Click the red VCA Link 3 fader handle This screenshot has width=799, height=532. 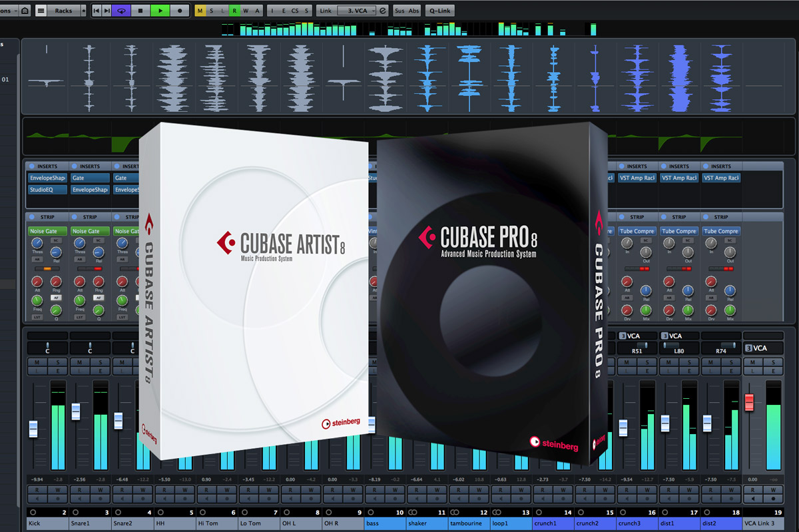tap(749, 402)
